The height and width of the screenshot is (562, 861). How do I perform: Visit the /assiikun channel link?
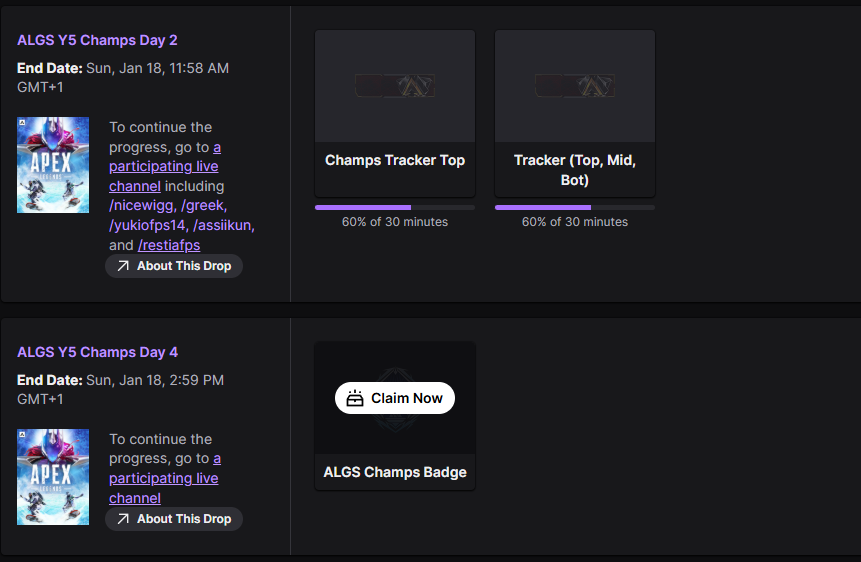(x=223, y=225)
